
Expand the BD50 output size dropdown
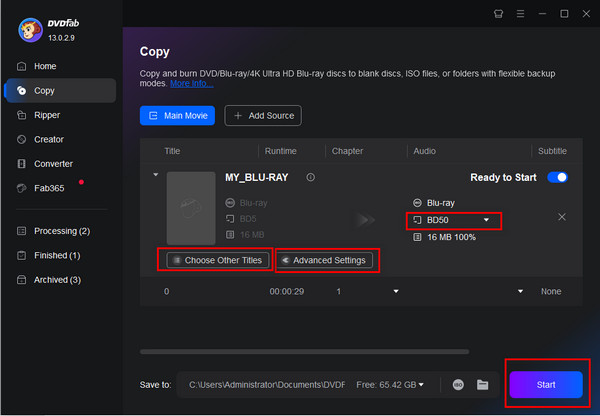(487, 220)
